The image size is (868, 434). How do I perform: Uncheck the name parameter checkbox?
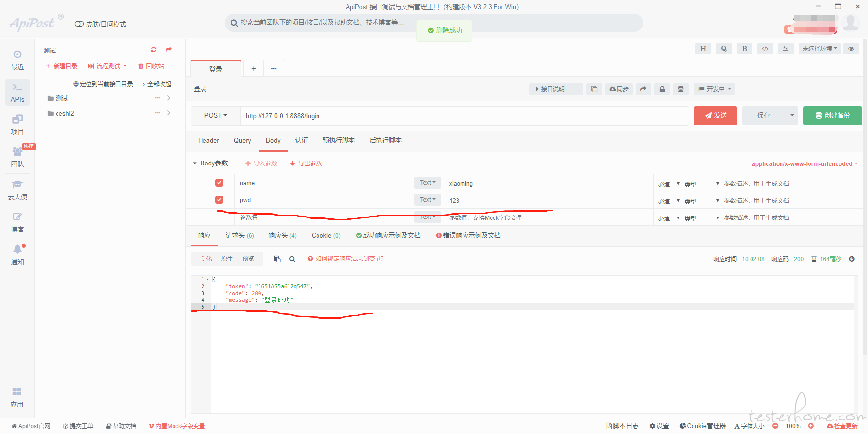[219, 183]
